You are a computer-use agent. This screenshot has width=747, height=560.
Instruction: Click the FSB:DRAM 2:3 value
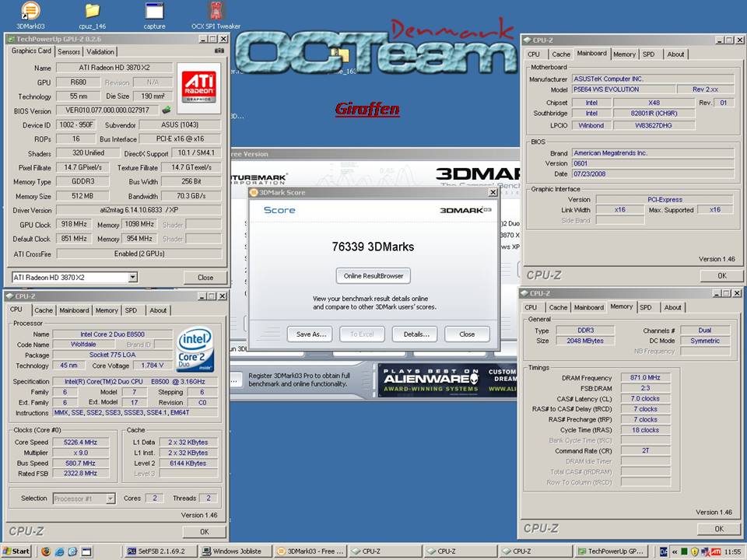pos(646,387)
